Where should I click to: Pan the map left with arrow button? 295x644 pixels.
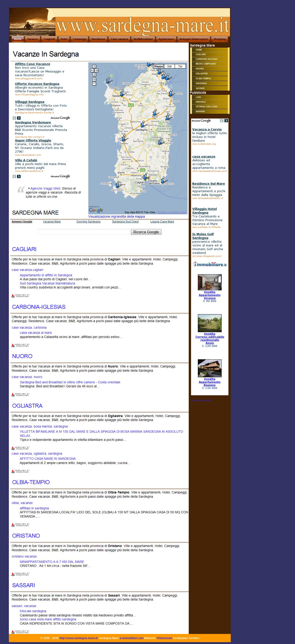(x=92, y=71)
